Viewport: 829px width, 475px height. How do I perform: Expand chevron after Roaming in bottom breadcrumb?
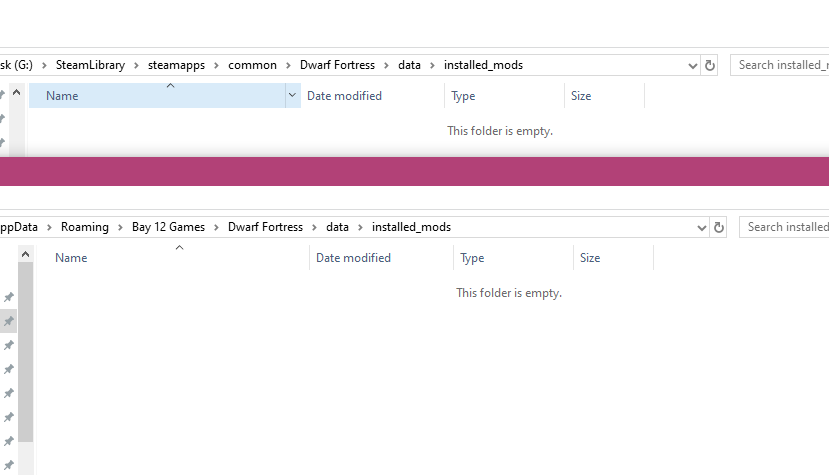pos(120,227)
